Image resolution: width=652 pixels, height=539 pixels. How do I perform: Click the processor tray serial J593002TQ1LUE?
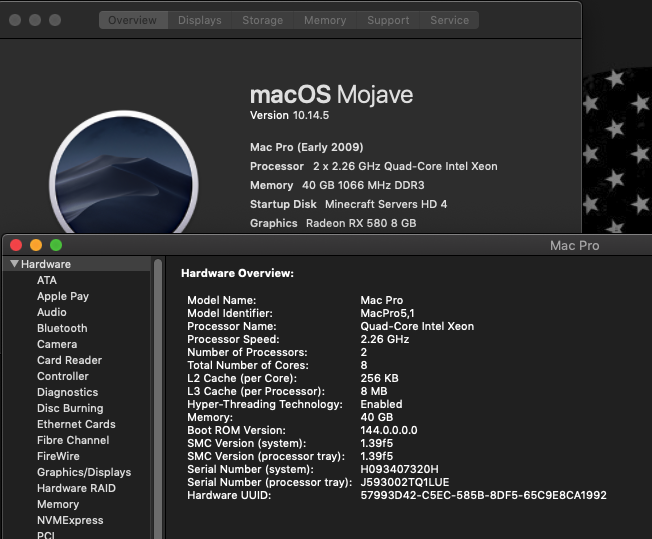405,482
